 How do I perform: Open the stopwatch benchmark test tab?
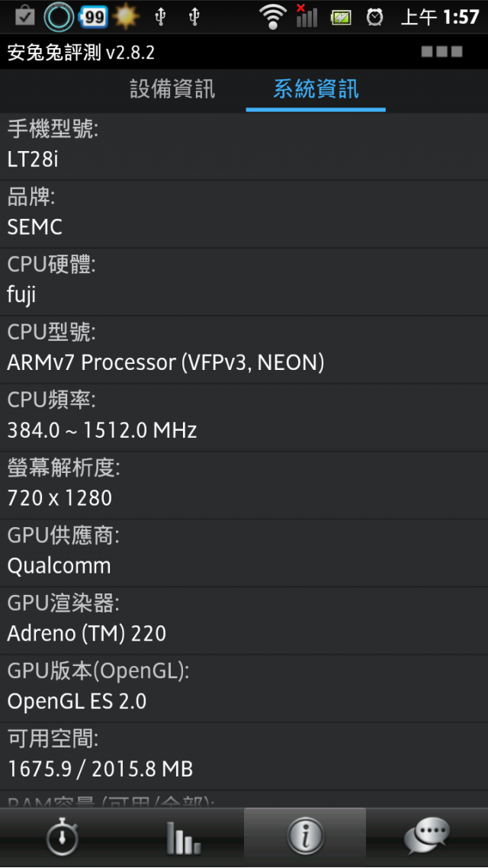(x=61, y=837)
